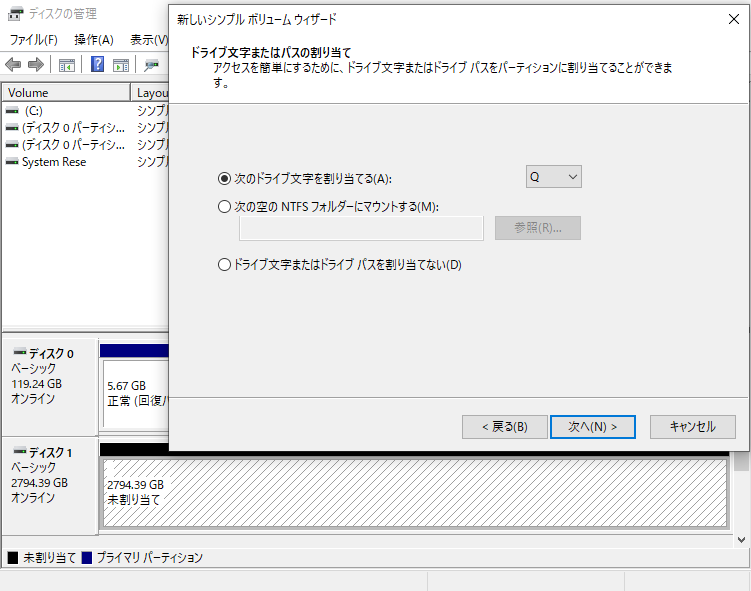
Task: Click the back arrow toolbar icon
Action: pyautogui.click(x=13, y=65)
